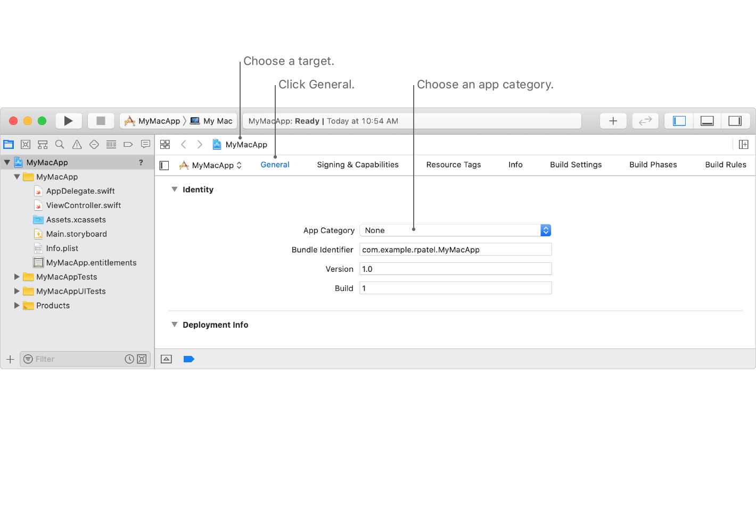Click the Library plus button in toolbar
Image resolution: width=756 pixels, height=532 pixels.
pyautogui.click(x=613, y=121)
